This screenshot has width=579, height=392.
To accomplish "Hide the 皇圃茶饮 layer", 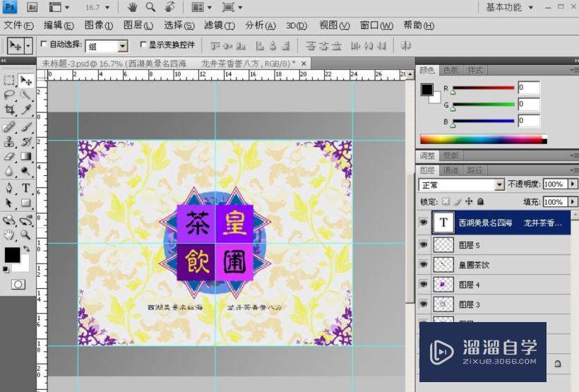I will (x=424, y=264).
